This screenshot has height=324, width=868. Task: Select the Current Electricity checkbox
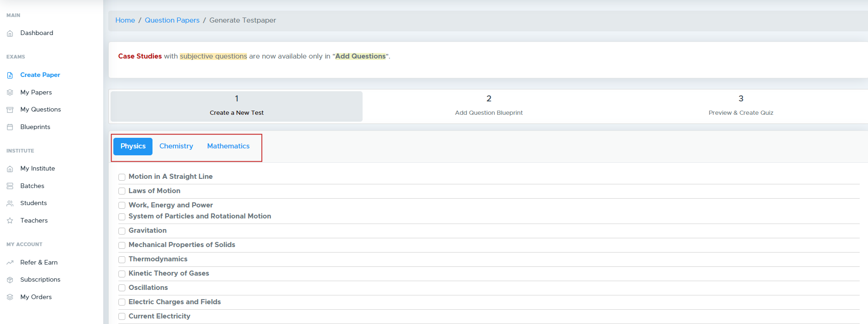point(122,317)
